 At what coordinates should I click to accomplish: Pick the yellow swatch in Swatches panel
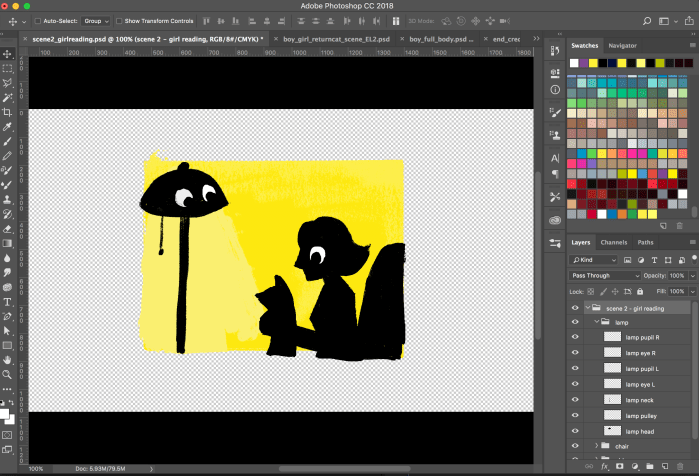(593, 63)
